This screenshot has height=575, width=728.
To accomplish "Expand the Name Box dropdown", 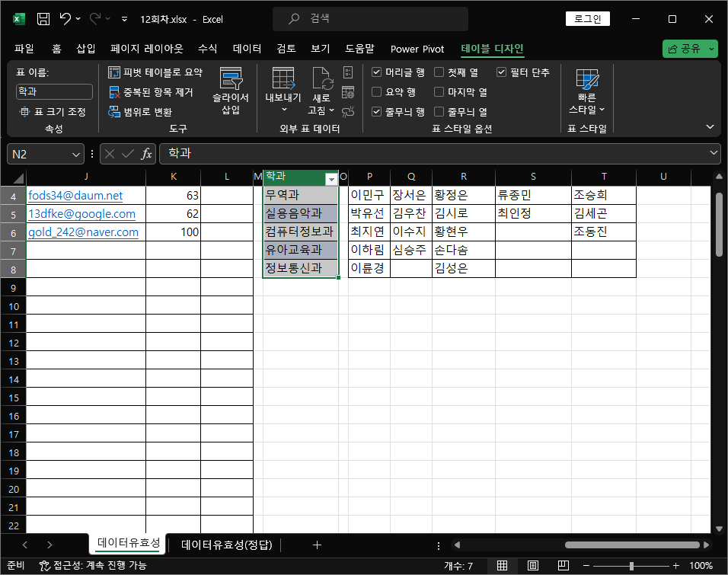I will coord(76,154).
